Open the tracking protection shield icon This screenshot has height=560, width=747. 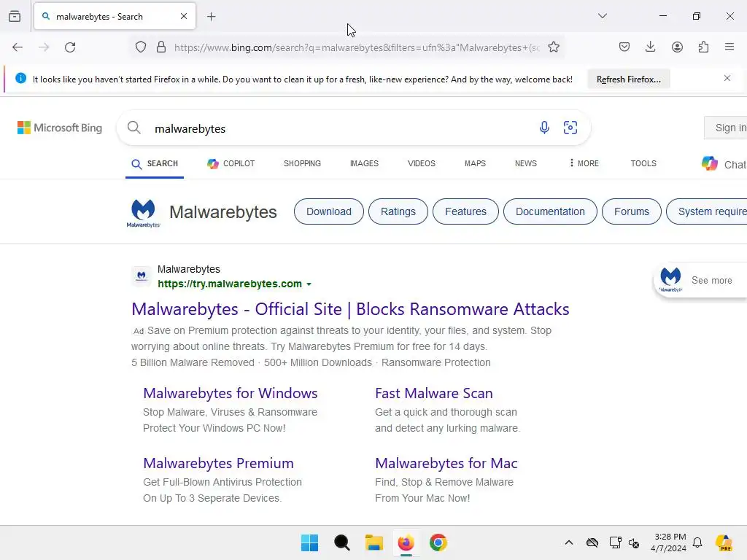click(141, 47)
